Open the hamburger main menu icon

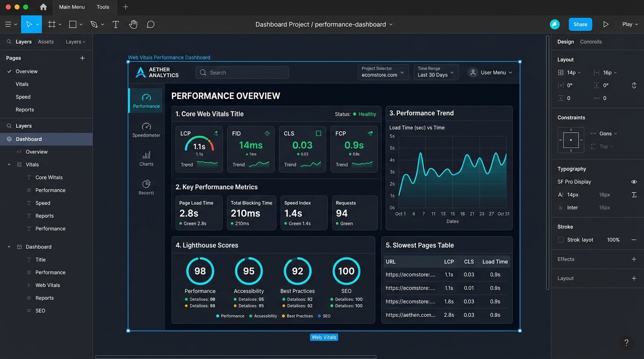point(8,24)
